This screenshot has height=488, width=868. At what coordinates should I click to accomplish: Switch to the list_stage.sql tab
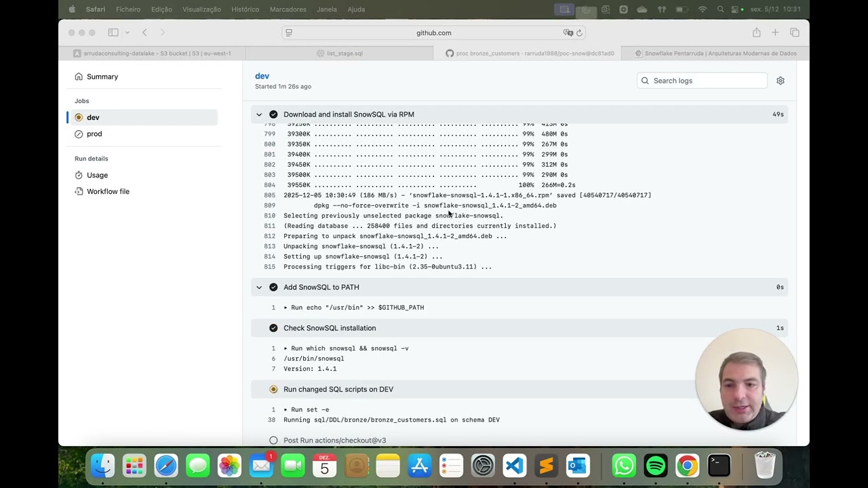click(x=339, y=53)
